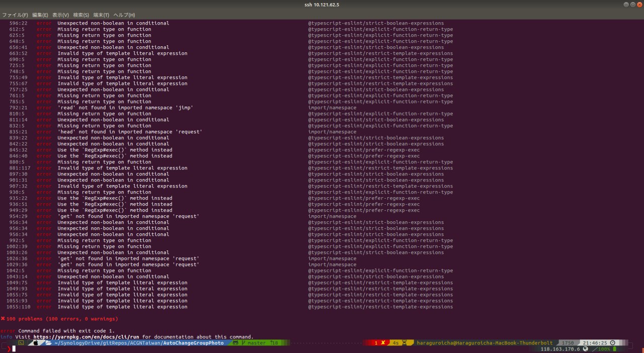Click the clock icon beside the time
This screenshot has width=644, height=353.
pos(612,343)
